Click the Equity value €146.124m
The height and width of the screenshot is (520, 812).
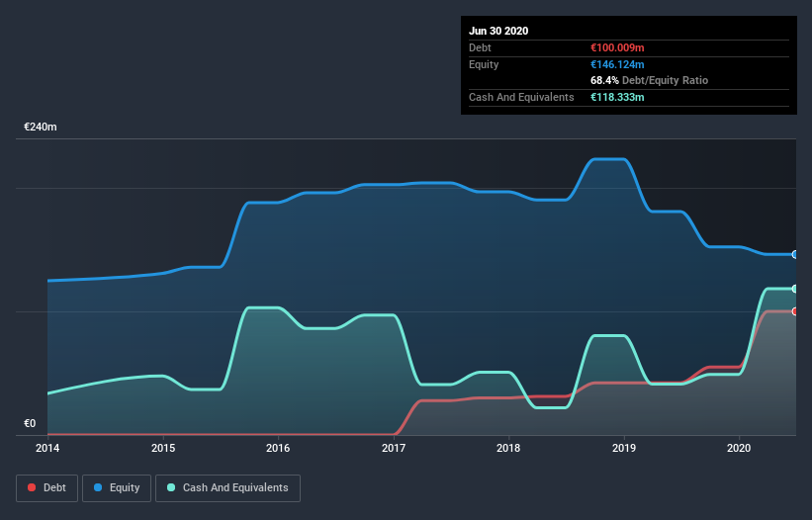(617, 64)
